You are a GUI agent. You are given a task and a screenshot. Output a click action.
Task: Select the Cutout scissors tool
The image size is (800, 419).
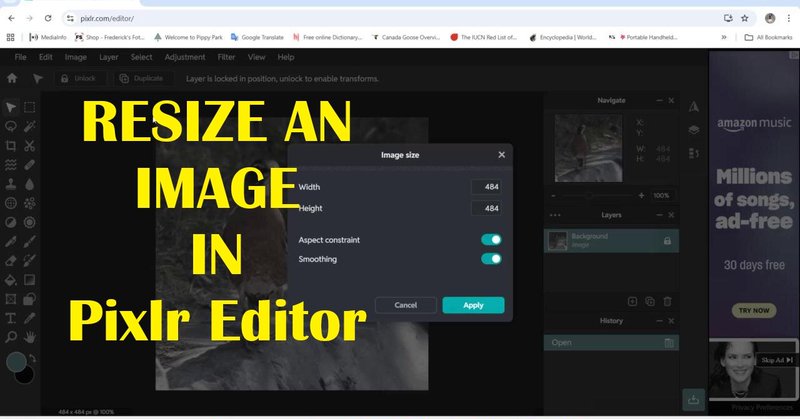30,145
